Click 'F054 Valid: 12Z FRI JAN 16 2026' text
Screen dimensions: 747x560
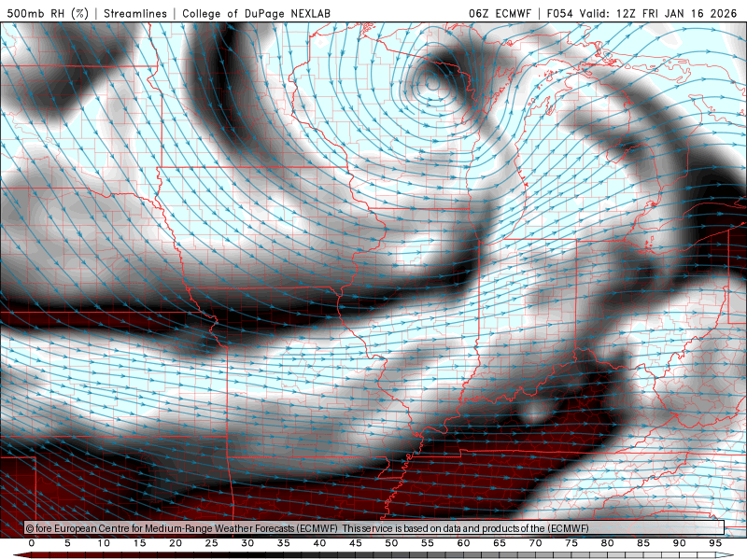pos(641,13)
